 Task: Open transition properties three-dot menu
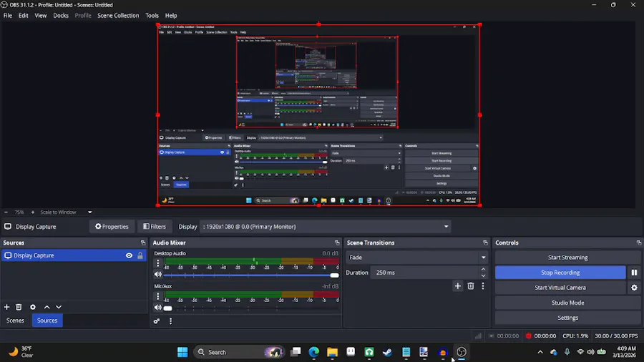(x=483, y=286)
